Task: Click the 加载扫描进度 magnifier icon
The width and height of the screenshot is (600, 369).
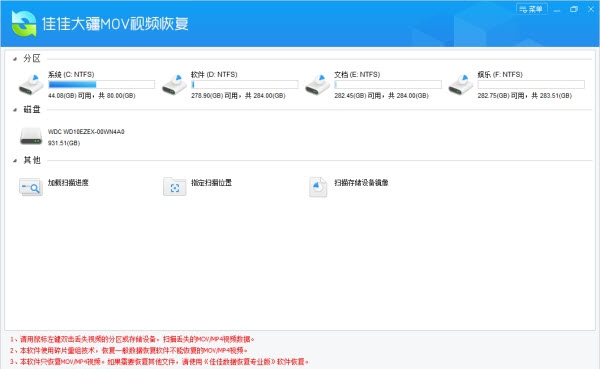Action: coord(31,187)
